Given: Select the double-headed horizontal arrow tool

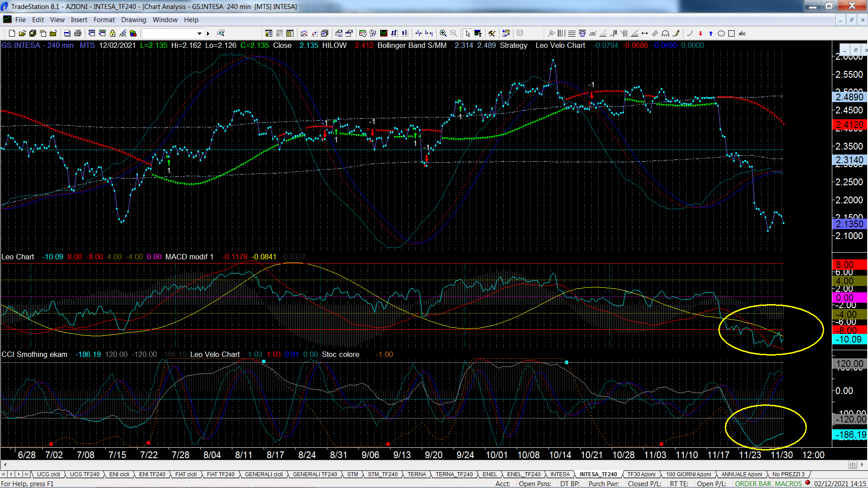Looking at the screenshot, I should pyautogui.click(x=645, y=33).
